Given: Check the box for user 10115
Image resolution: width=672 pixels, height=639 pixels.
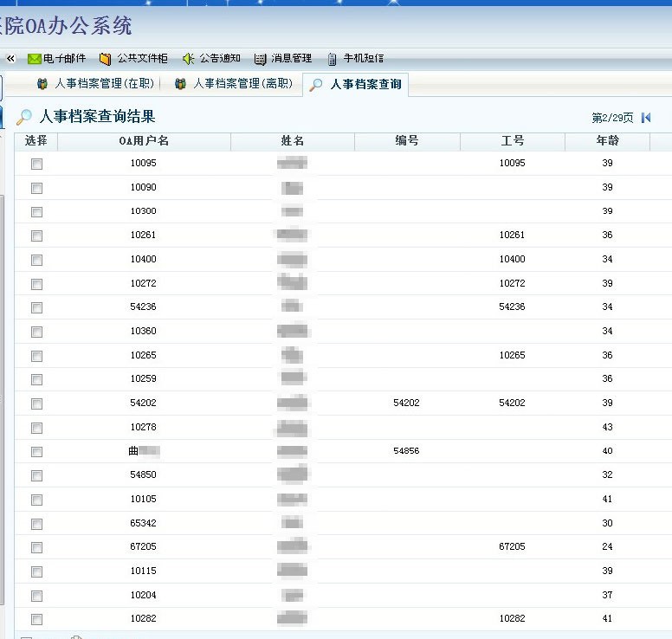Looking at the screenshot, I should (37, 571).
